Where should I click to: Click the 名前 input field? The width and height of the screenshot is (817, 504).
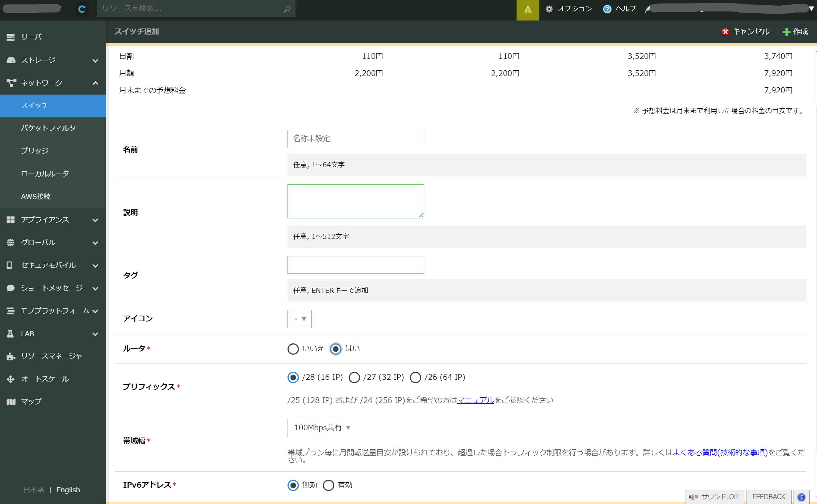coord(356,139)
